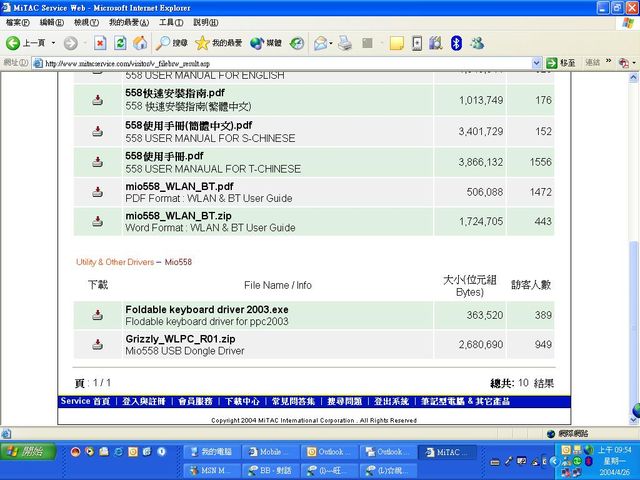Open the 工具 (Tools) menu
The image size is (640, 480).
pos(171,22)
